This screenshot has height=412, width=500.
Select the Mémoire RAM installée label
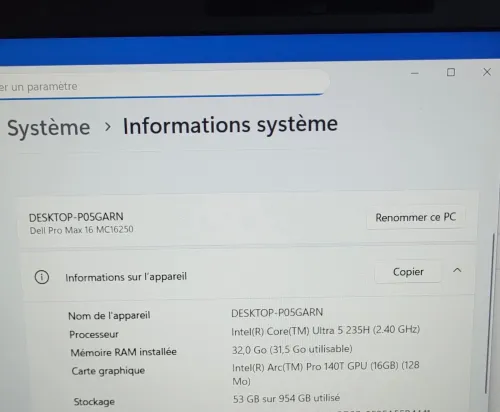(x=124, y=352)
